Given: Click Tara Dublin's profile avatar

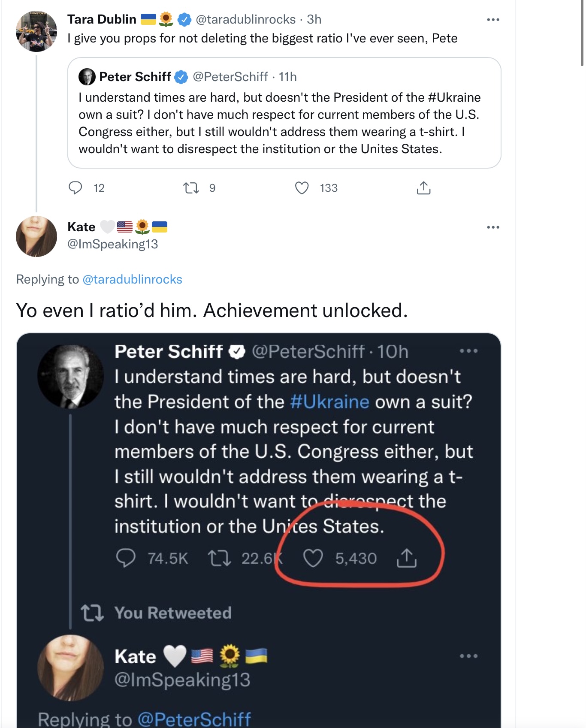Looking at the screenshot, I should tap(36, 31).
